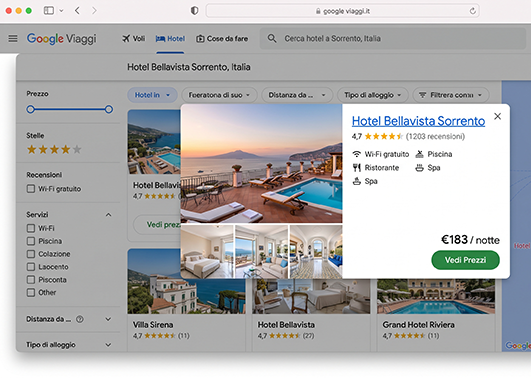Open the Grand Hotel Riviera listing
Viewport: 531px width, 378px height.
[419, 325]
